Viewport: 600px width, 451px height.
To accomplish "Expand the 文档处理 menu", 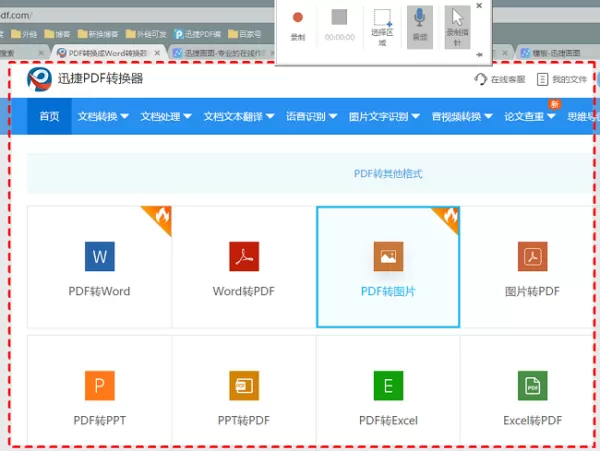I will pos(166,116).
